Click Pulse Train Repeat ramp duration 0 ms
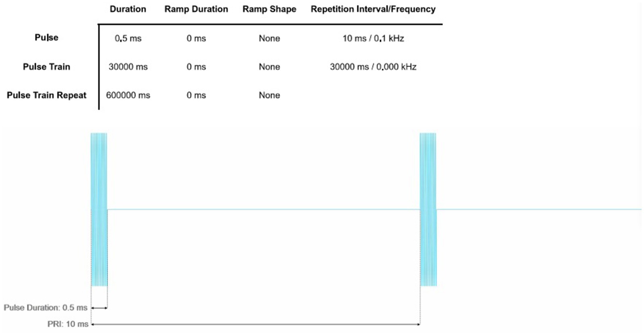Screen dimensions: 644x335 click(196, 95)
